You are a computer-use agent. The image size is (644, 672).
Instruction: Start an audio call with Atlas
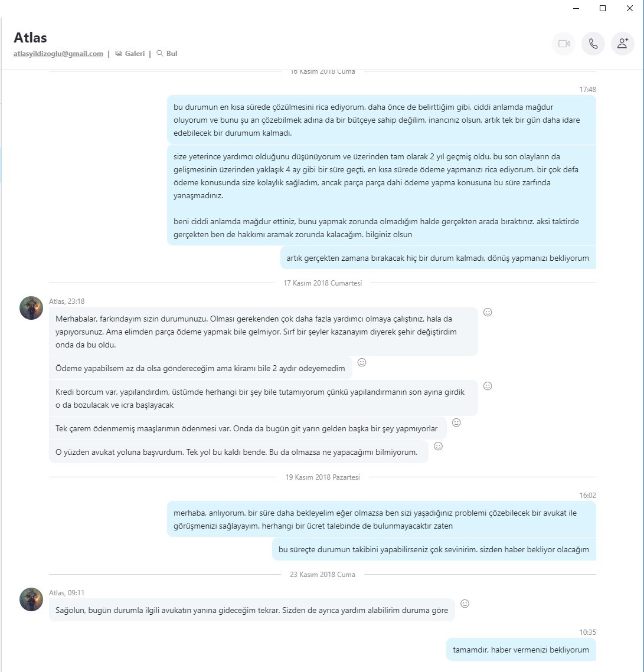coord(593,43)
